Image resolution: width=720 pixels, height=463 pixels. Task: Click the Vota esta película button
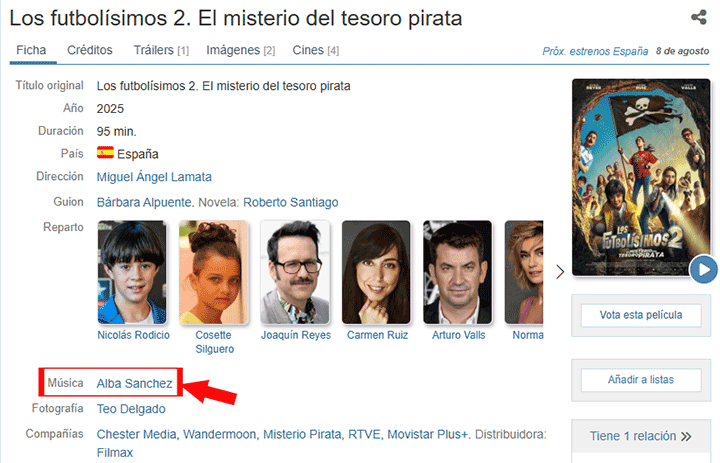tap(640, 315)
